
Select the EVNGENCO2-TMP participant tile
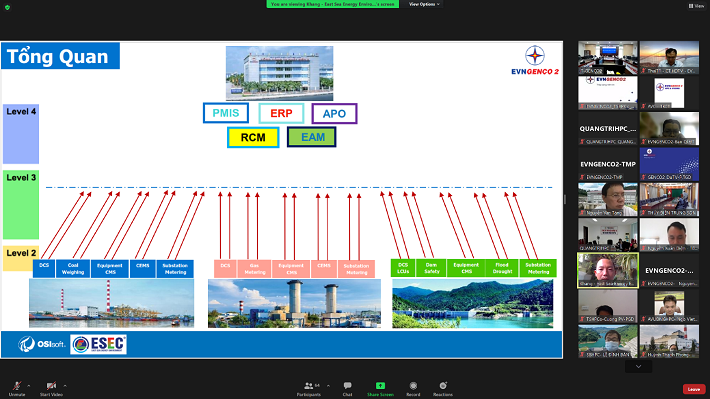(608, 164)
